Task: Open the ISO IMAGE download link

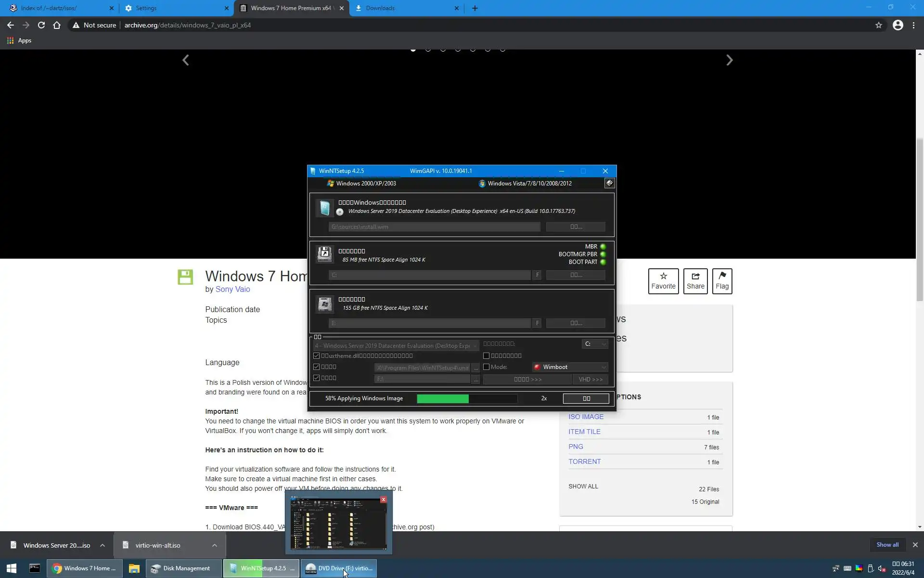Action: pyautogui.click(x=586, y=417)
